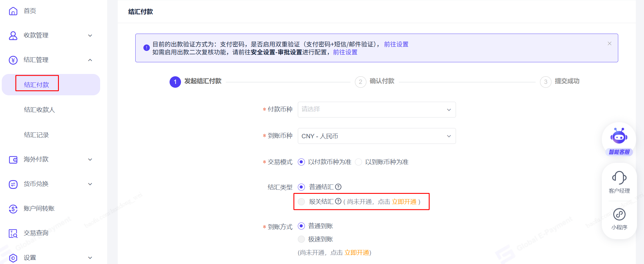
Task: Open 结汇收款人 menu item
Action: click(x=40, y=110)
